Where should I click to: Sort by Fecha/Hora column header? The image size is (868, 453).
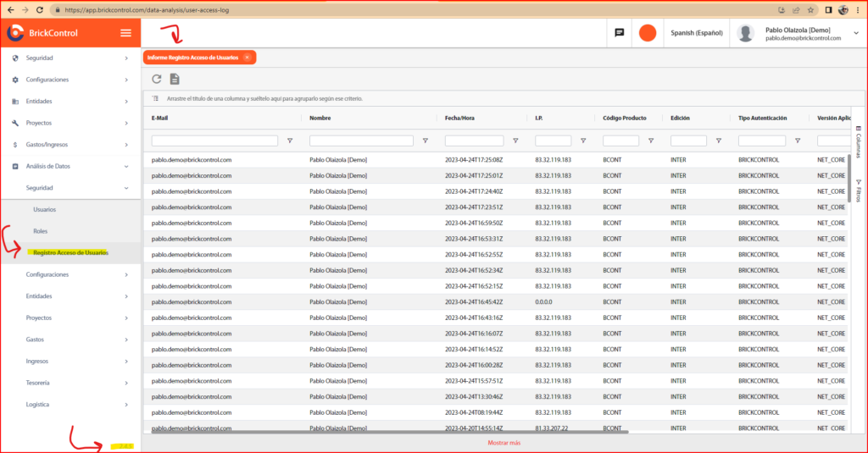[459, 119]
